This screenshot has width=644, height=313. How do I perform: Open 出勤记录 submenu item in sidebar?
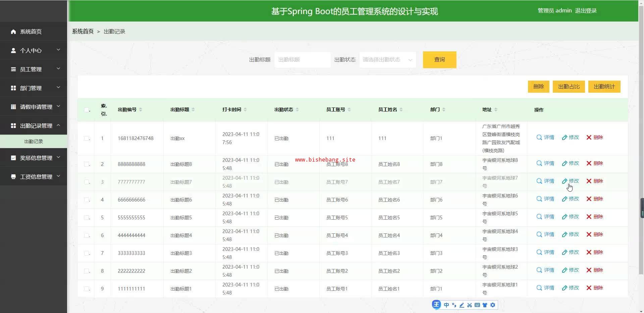[x=34, y=141]
